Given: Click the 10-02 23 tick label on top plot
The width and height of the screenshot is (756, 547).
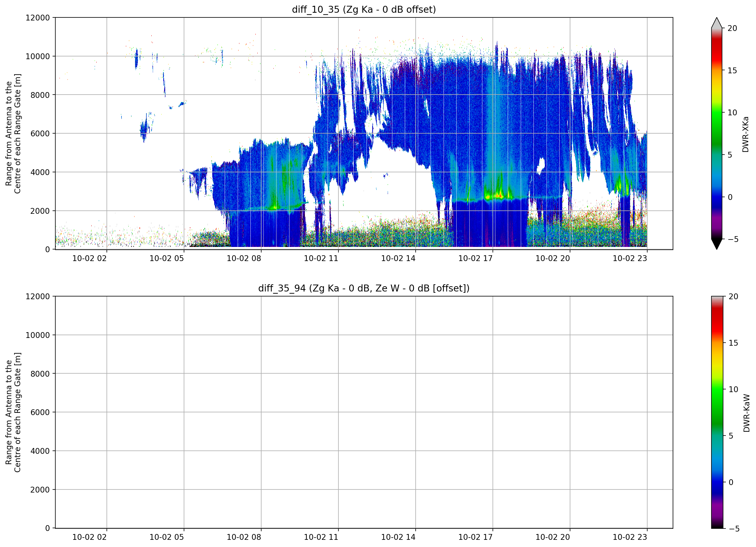Looking at the screenshot, I should pos(630,258).
